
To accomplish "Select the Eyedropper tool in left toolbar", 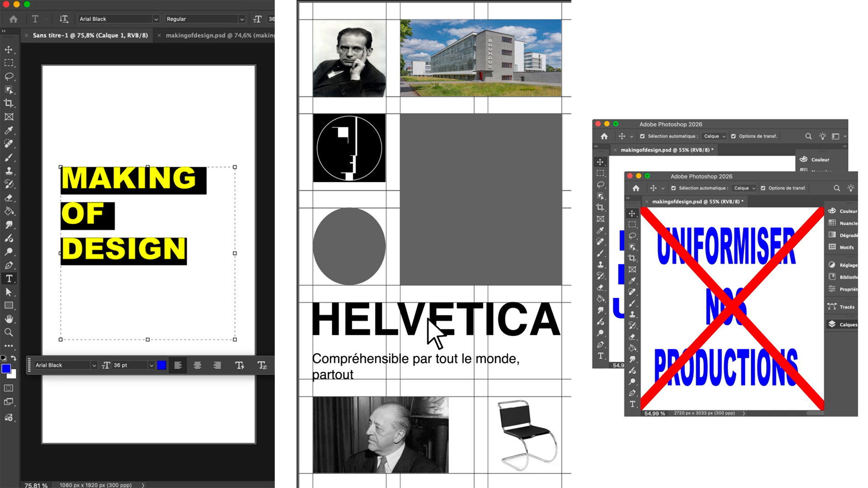I will (9, 131).
